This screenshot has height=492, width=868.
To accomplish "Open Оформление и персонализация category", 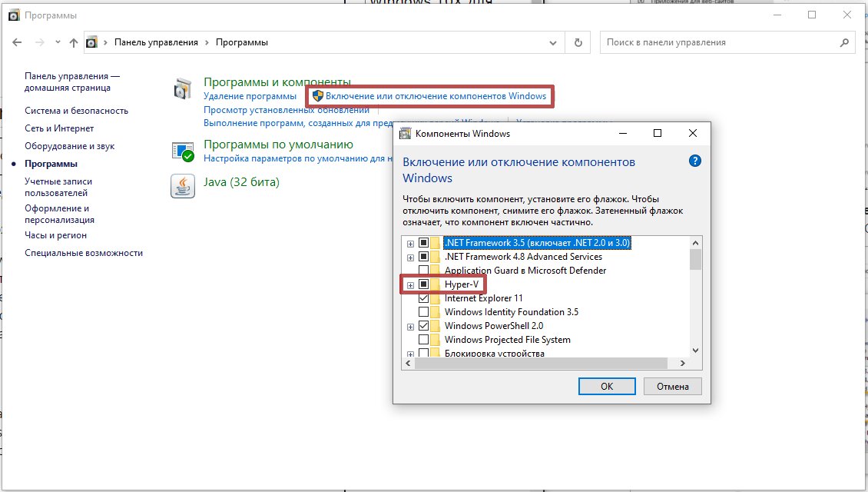I will [x=59, y=214].
